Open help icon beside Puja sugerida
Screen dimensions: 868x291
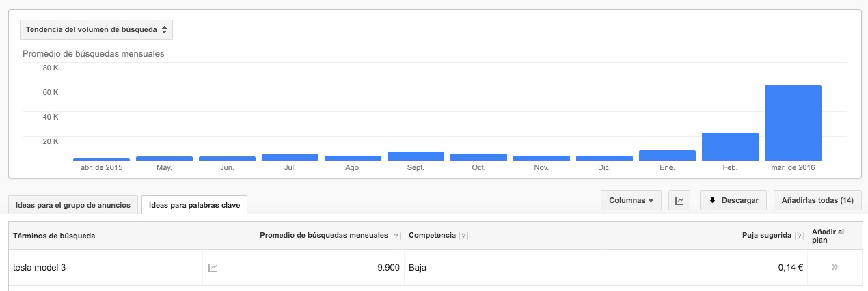point(798,236)
